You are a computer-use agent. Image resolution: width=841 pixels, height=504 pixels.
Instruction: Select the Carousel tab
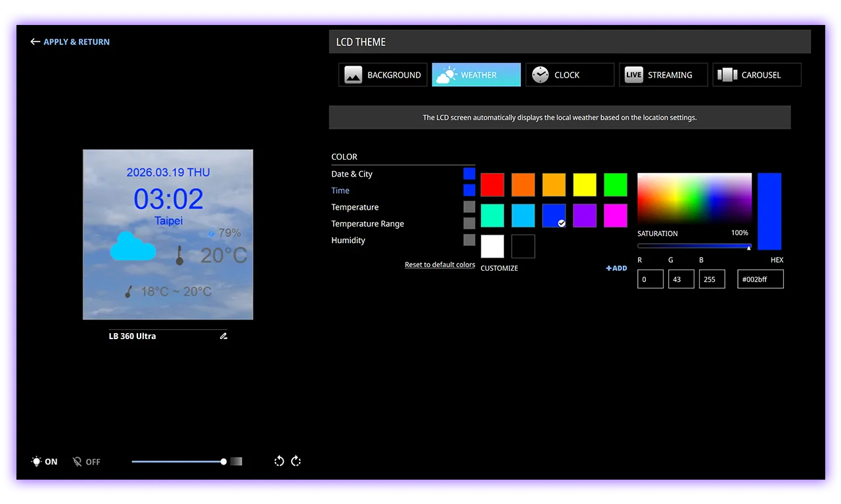[x=756, y=75]
